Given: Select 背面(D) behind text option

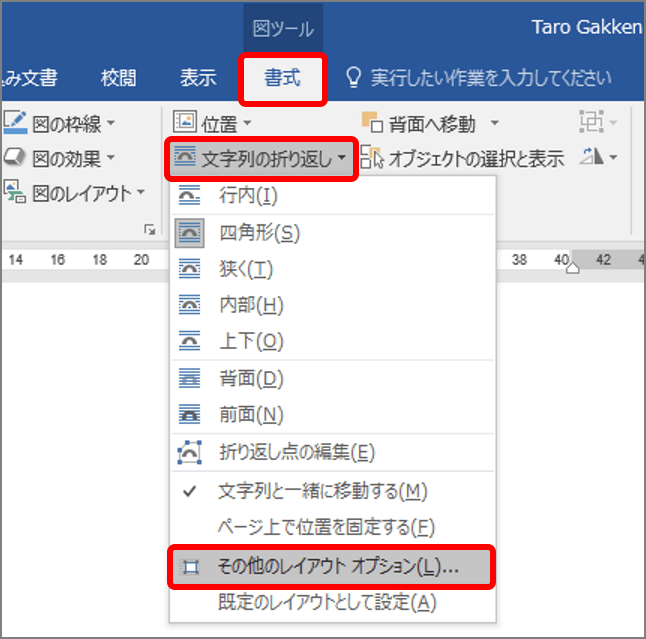Looking at the screenshot, I should point(332,379).
